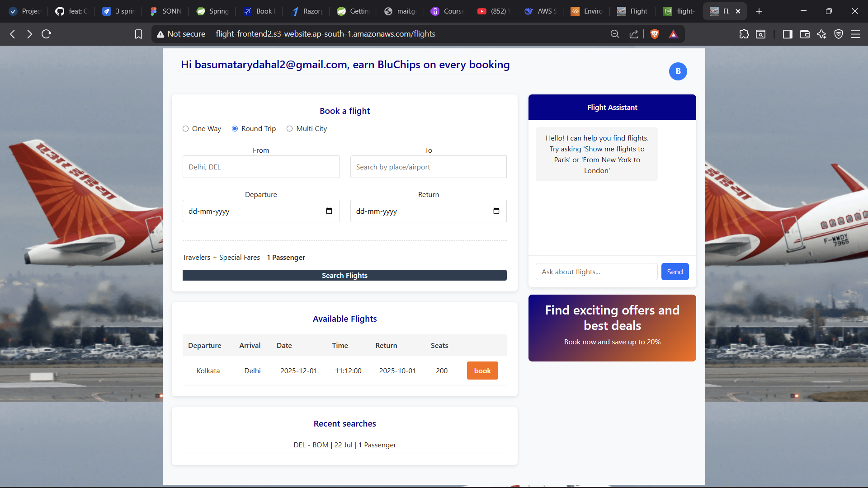Screen dimensions: 868x488
Task: Click the 2025-10-01 return date cell
Action: (x=397, y=371)
